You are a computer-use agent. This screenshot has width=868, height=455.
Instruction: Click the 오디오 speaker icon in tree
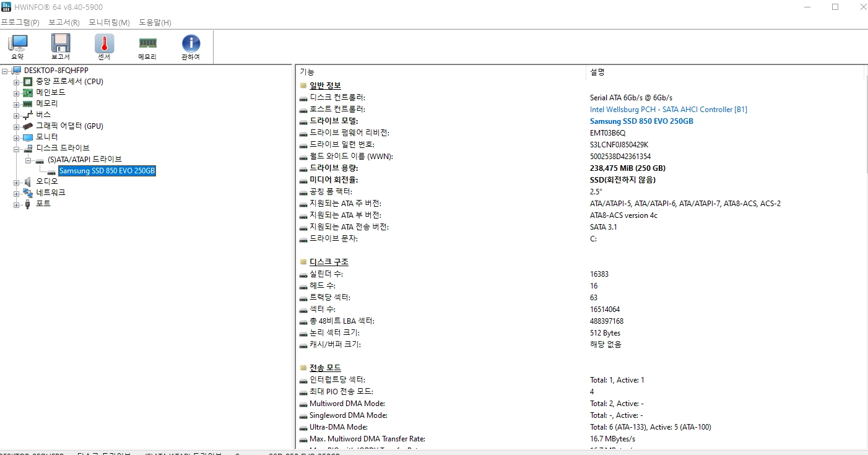point(28,181)
